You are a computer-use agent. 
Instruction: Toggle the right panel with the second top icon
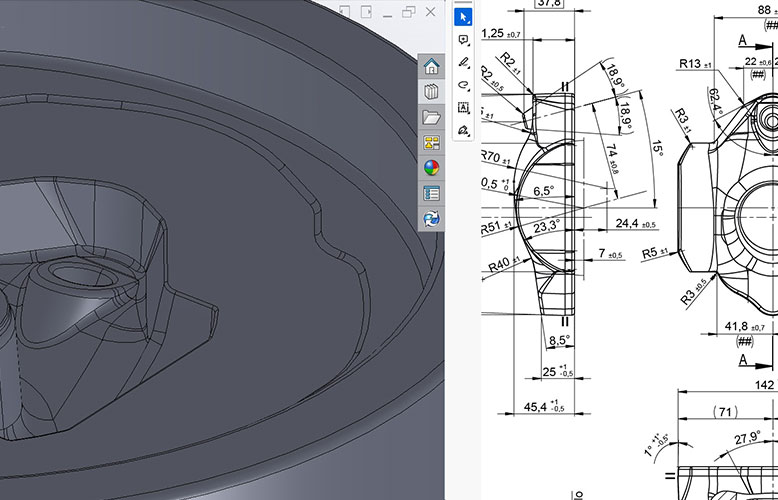tap(365, 11)
